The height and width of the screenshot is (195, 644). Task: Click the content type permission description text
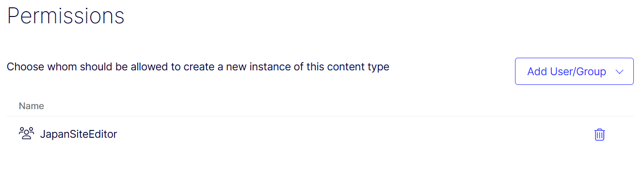click(x=198, y=66)
